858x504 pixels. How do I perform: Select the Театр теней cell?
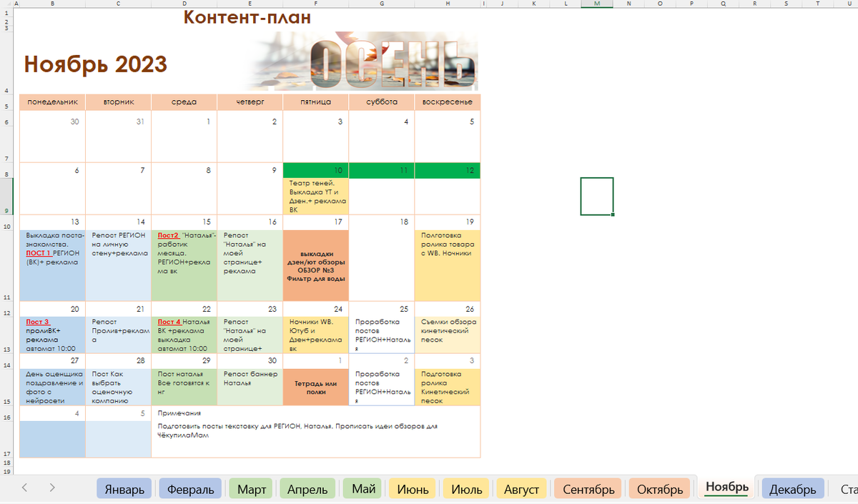click(315, 197)
